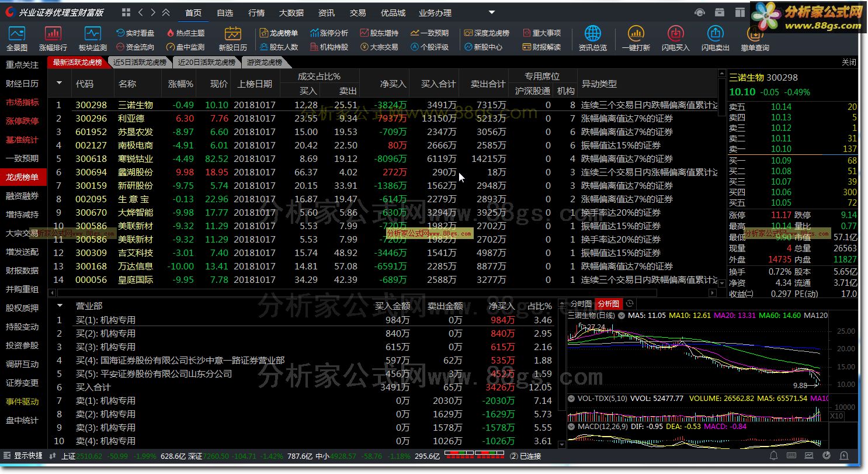This screenshot has height=474, width=868.
Task: Switch to 近5日活跃龙虎榜 tab
Action: pos(140,62)
